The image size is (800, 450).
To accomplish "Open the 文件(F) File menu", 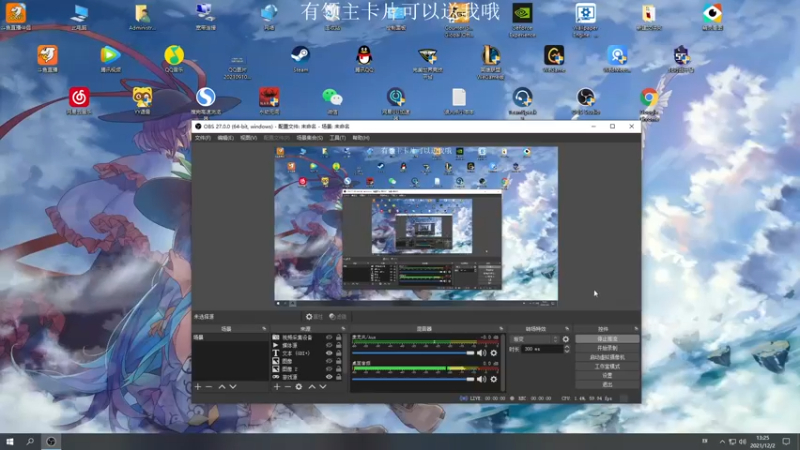I will click(203, 137).
